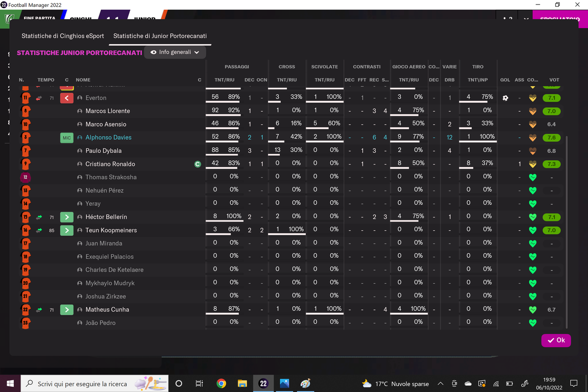This screenshot has width=588, height=392.
Task: Open Google Chrome from the taskbar
Action: [x=221, y=384]
